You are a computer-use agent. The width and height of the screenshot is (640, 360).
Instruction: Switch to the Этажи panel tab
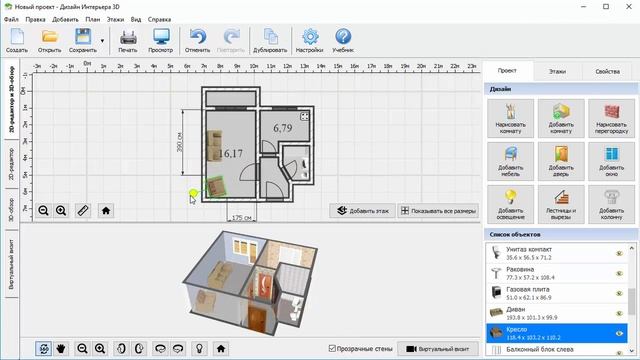coord(557,71)
